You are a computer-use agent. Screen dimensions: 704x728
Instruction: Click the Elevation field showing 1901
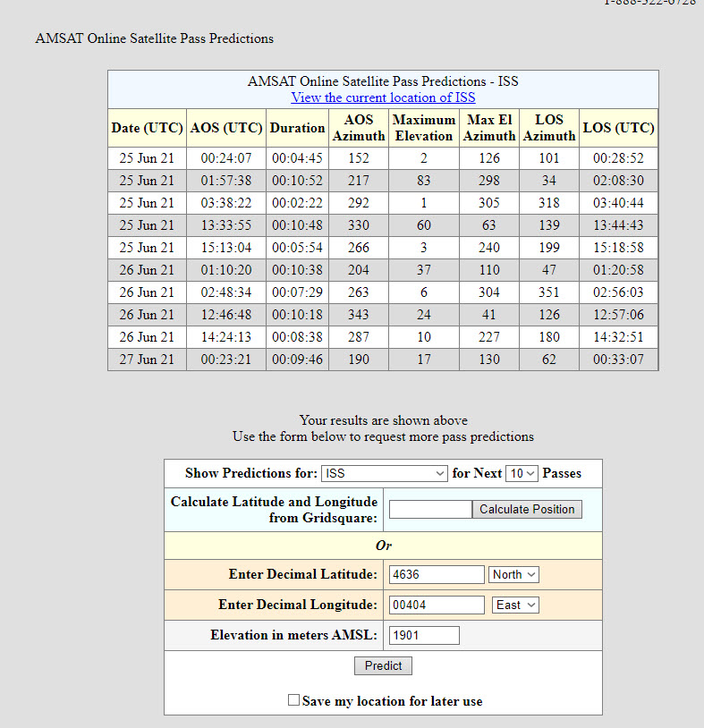tap(424, 635)
